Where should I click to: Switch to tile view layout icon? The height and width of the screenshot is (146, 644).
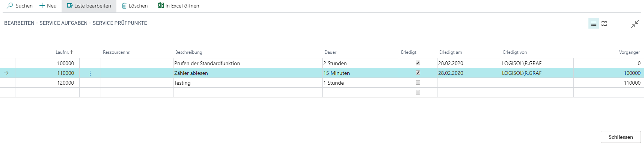(604, 23)
